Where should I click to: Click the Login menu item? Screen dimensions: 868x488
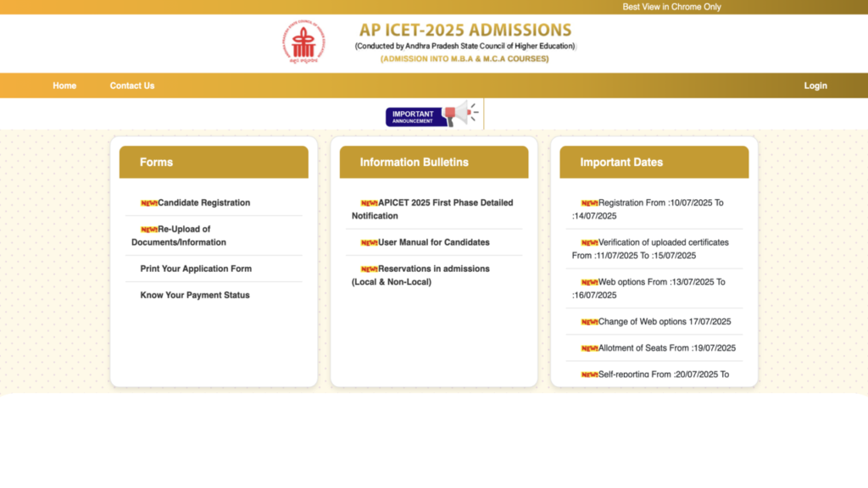click(x=815, y=86)
